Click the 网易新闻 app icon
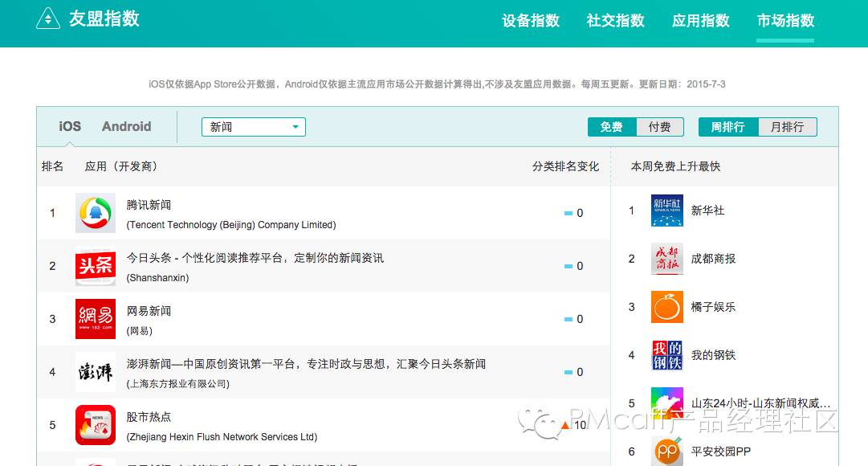 (96, 319)
